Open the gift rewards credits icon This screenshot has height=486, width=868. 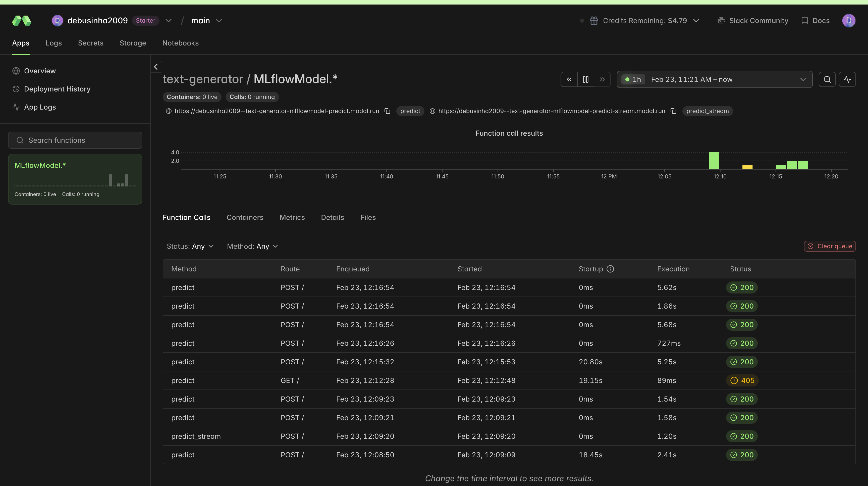click(594, 20)
